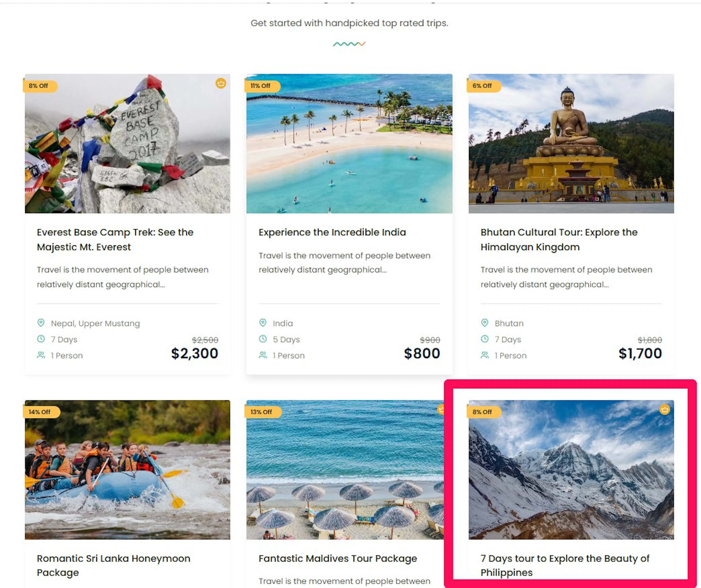Open Romantic Sri Lanka Honeymoon Package title
Screen dimensions: 701x588
click(114, 565)
